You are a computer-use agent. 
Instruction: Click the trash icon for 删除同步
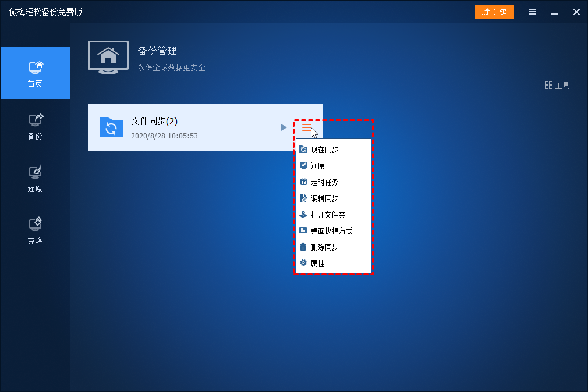[303, 247]
